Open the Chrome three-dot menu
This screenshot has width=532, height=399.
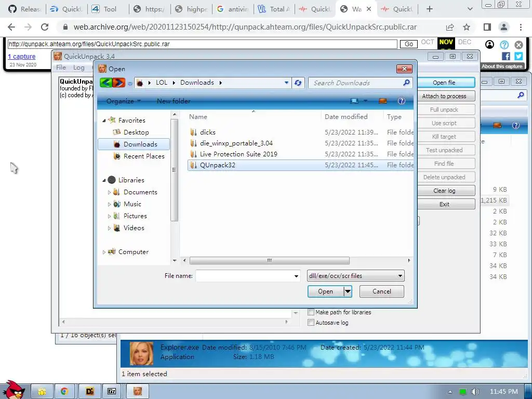point(521,27)
